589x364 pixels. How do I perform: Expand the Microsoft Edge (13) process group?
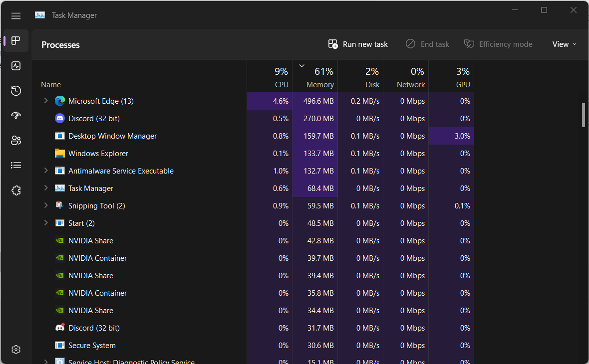coord(46,101)
